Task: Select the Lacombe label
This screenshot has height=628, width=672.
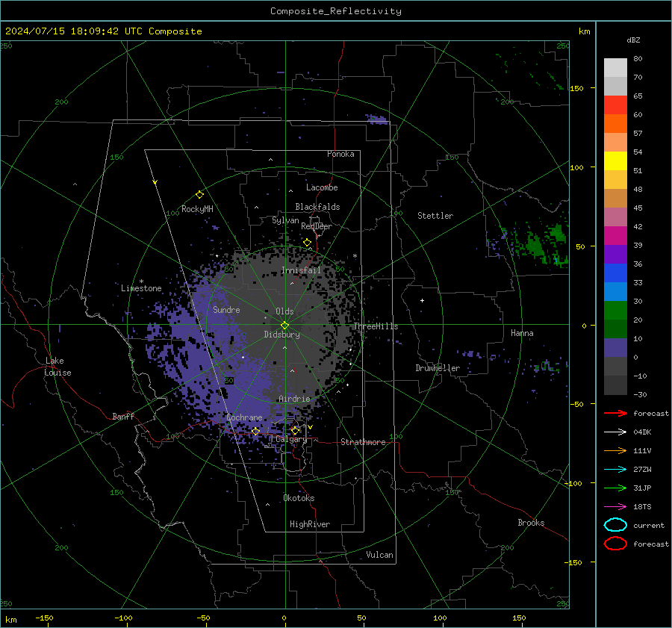Action: (x=322, y=187)
